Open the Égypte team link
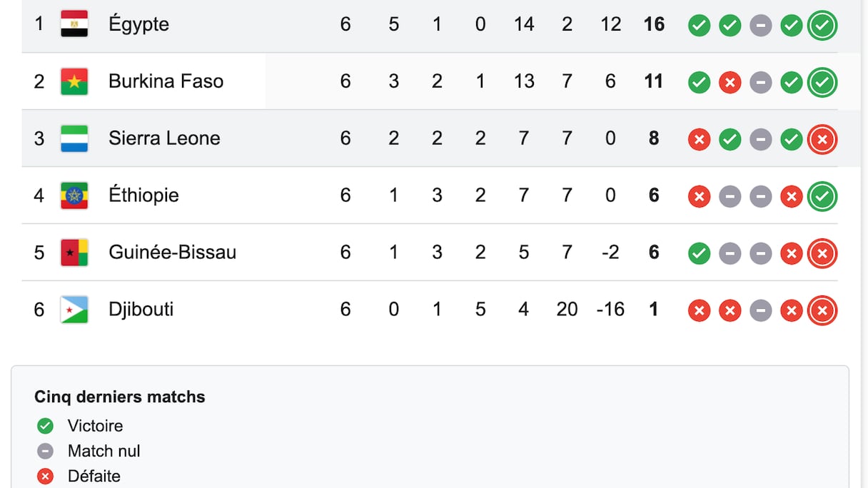The image size is (868, 488). [138, 24]
